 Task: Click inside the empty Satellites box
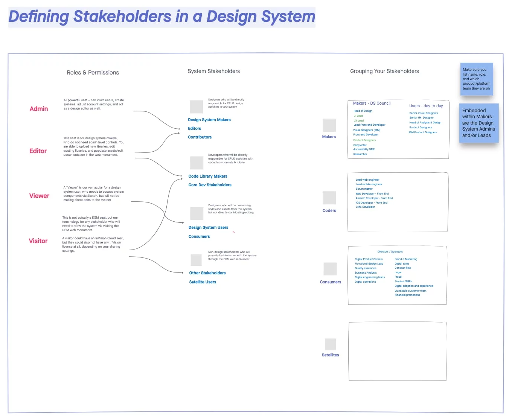(397, 351)
